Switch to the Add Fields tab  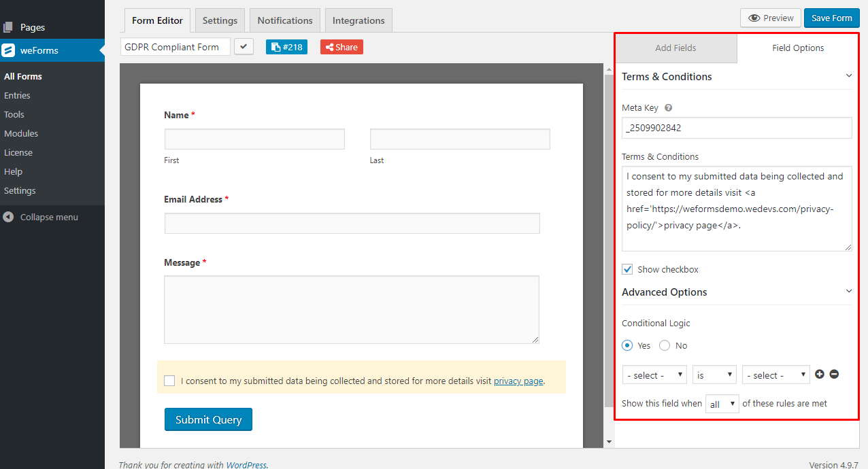[x=675, y=48]
